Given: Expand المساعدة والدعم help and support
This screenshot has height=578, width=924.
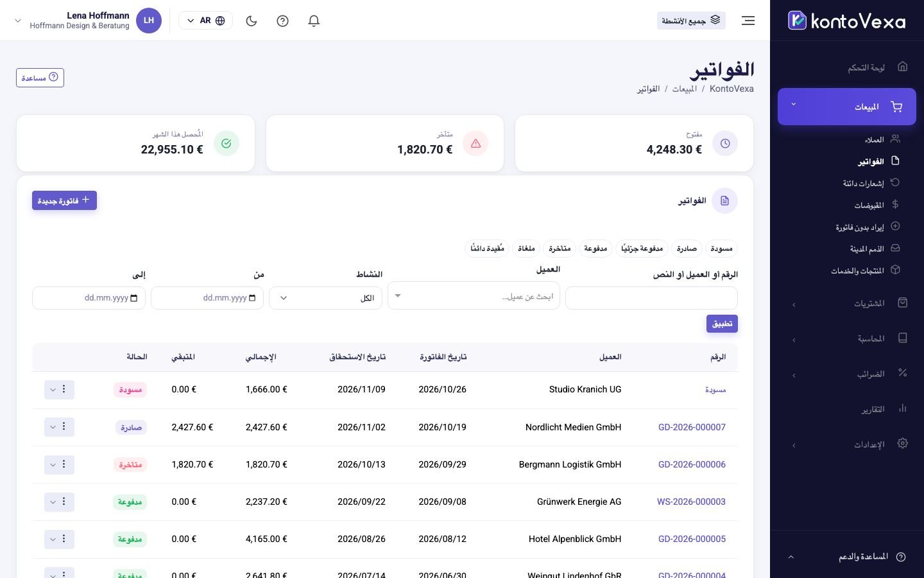Looking at the screenshot, I should [847, 557].
